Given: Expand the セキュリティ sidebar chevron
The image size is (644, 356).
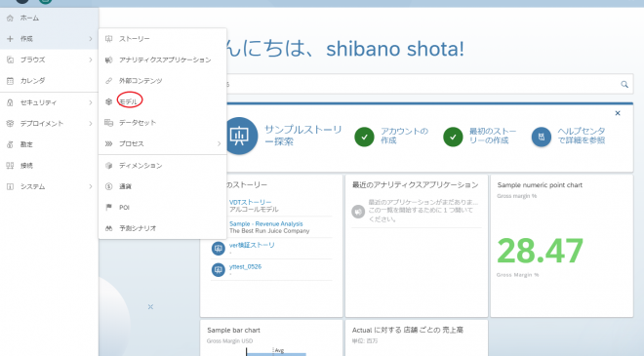Looking at the screenshot, I should pyautogui.click(x=91, y=102).
